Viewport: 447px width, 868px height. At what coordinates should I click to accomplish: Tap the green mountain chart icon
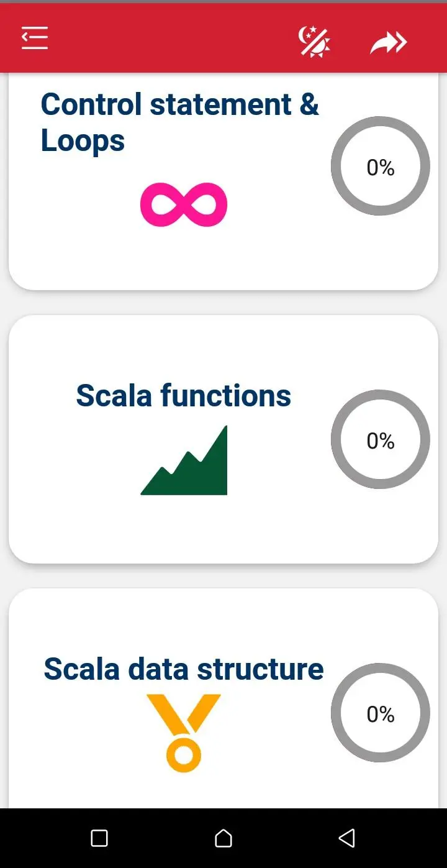point(184,460)
